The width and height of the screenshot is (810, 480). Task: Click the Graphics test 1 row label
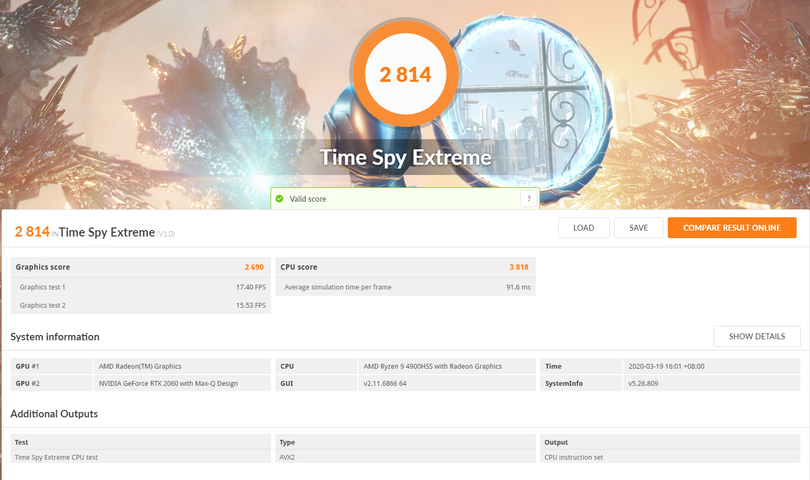pos(42,287)
